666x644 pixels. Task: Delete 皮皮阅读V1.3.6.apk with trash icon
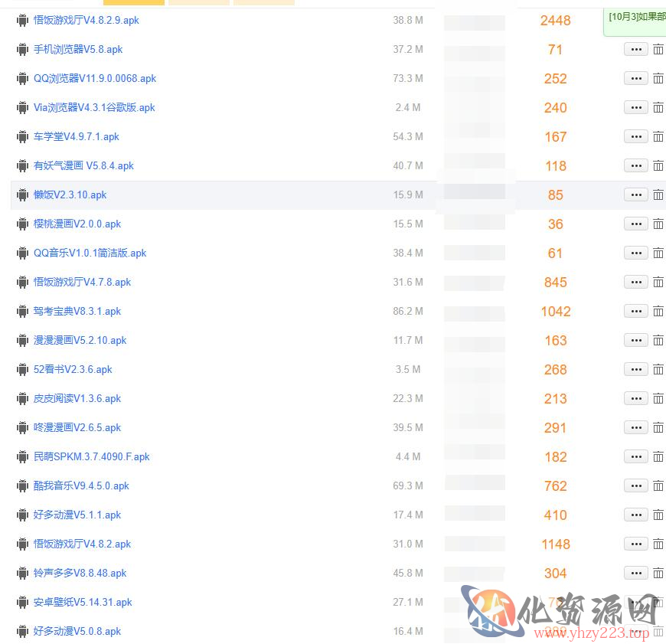658,399
